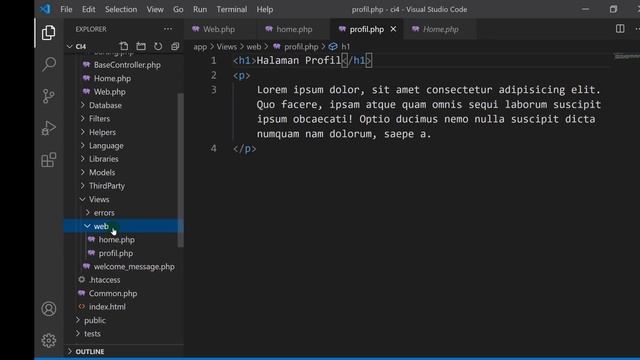The height and width of the screenshot is (360, 640).
Task: Open the Help menu
Action: coord(264,9)
